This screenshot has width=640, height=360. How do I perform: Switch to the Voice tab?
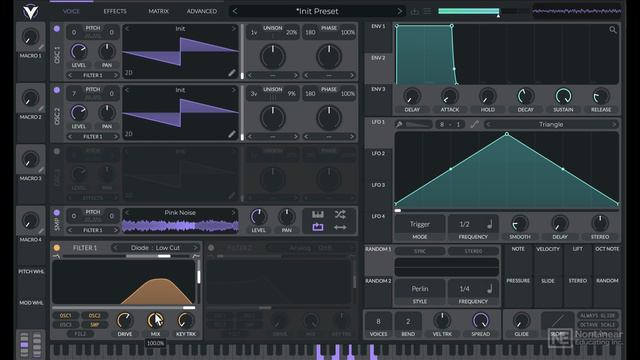pos(71,11)
